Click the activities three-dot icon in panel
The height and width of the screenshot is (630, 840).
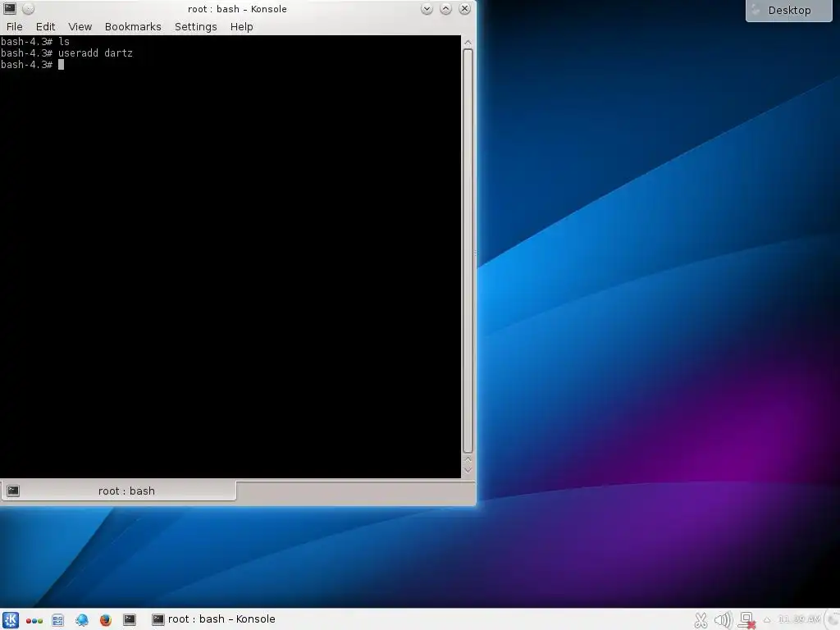tap(34, 621)
